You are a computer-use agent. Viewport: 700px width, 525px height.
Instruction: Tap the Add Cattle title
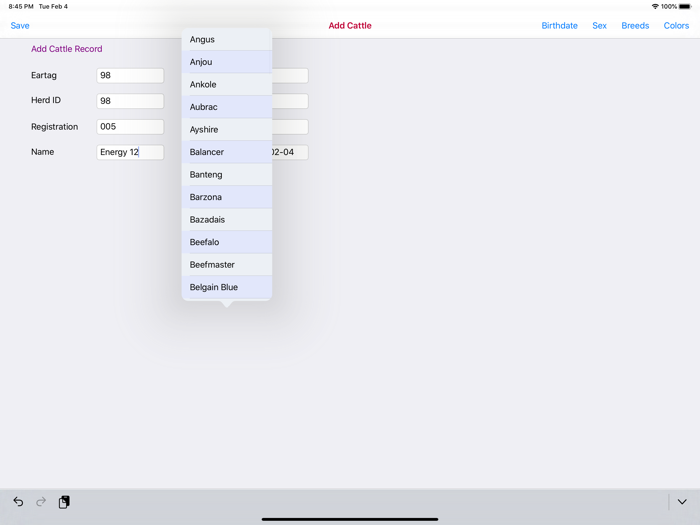350,25
